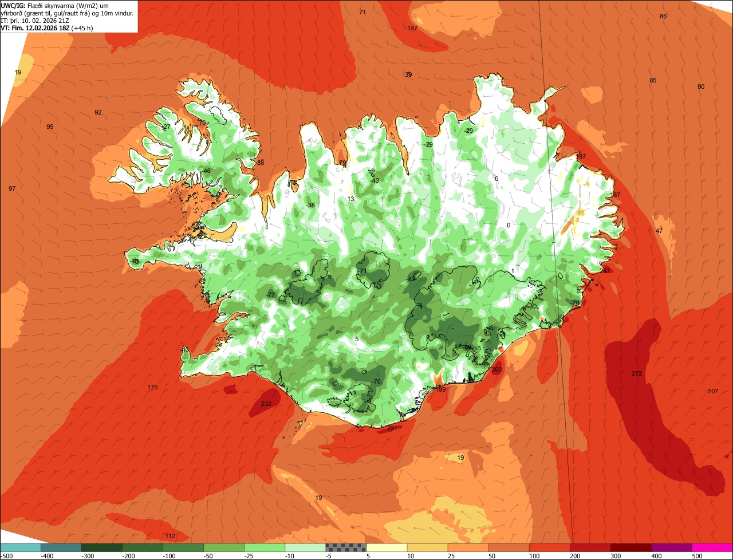Click the -43 value in north Iceland
733x560 pixels.
(374, 180)
